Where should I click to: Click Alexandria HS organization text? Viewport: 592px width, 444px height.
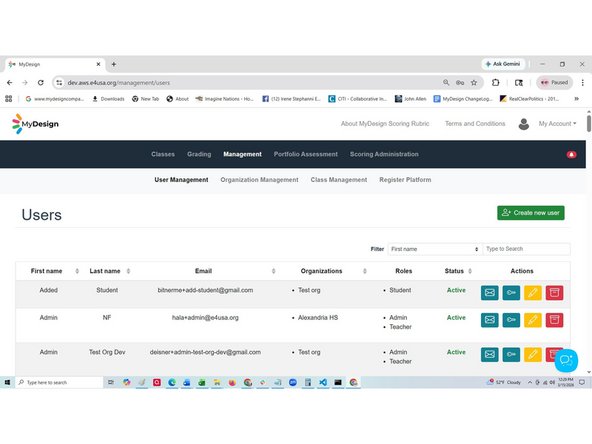(318, 318)
